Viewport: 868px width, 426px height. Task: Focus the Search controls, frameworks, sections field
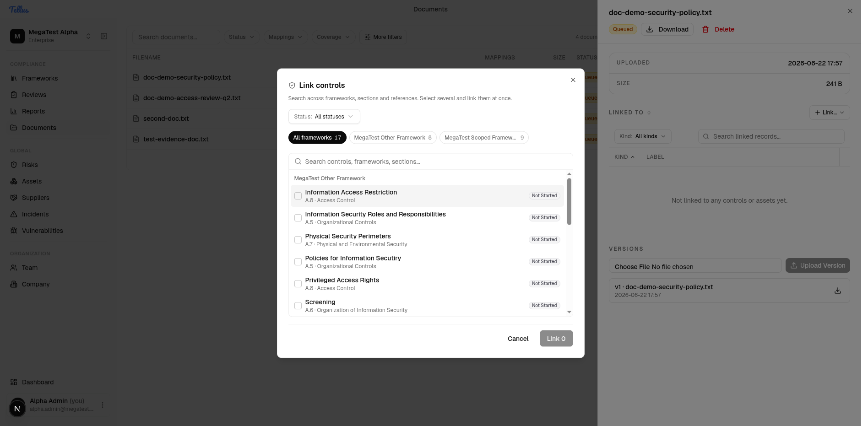pos(431,162)
